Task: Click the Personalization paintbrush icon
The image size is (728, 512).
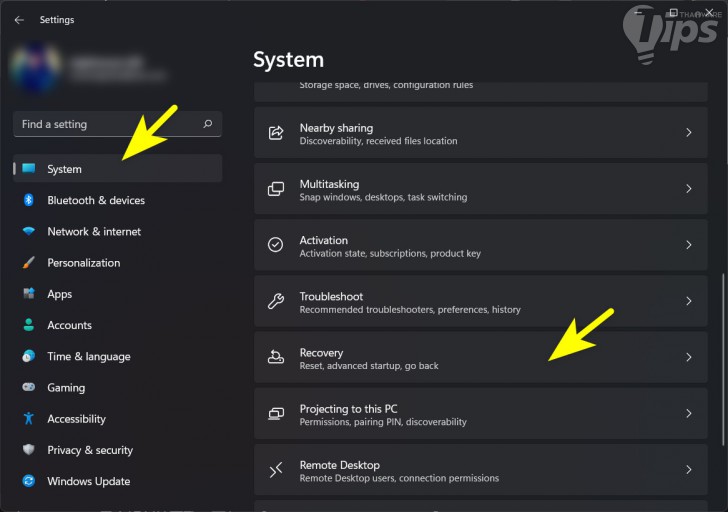Action: (29, 262)
